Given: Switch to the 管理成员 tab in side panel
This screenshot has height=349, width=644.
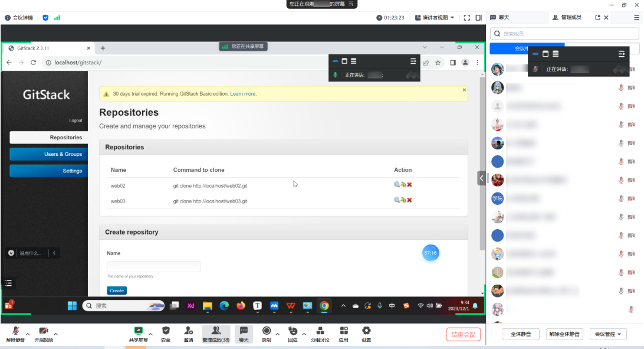Looking at the screenshot, I should (x=567, y=17).
